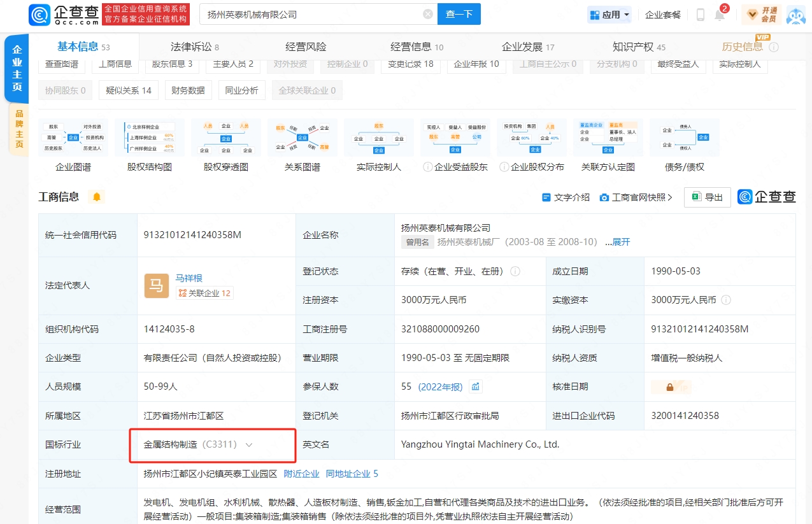Jump to 主要人员 2 section
The width and height of the screenshot is (812, 524).
(x=233, y=64)
